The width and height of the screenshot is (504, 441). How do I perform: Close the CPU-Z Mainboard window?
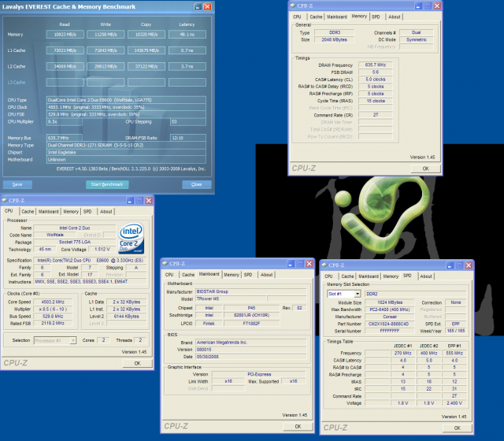[x=309, y=264]
